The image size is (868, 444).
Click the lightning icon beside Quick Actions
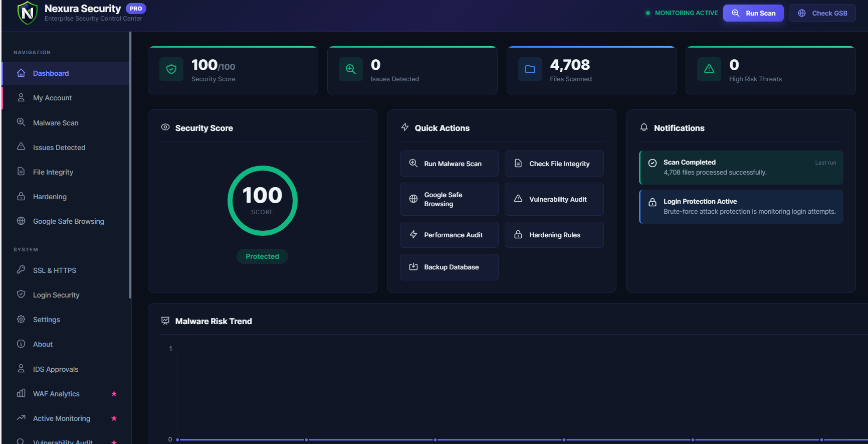pyautogui.click(x=405, y=127)
